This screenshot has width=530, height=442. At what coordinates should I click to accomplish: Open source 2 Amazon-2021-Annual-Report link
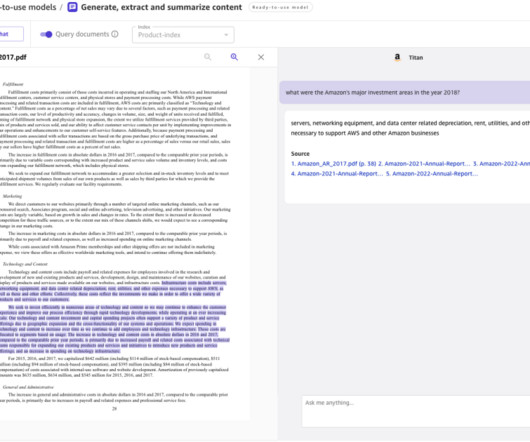(424, 164)
